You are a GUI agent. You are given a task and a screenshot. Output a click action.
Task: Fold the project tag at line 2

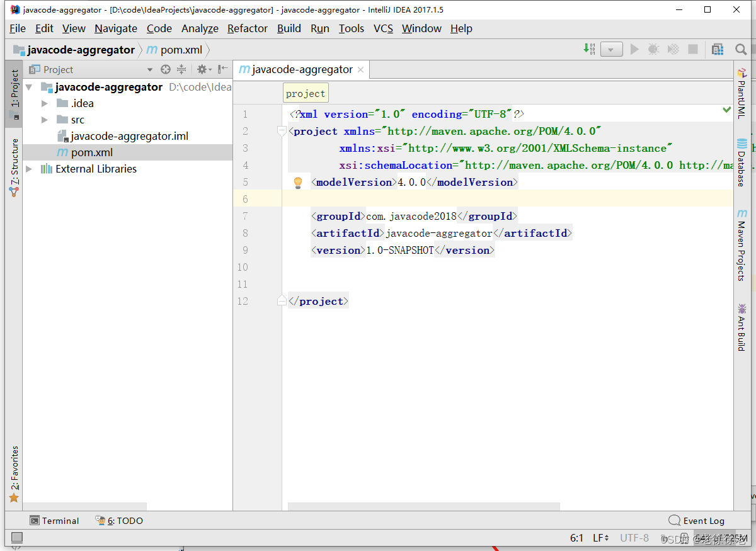click(x=282, y=131)
